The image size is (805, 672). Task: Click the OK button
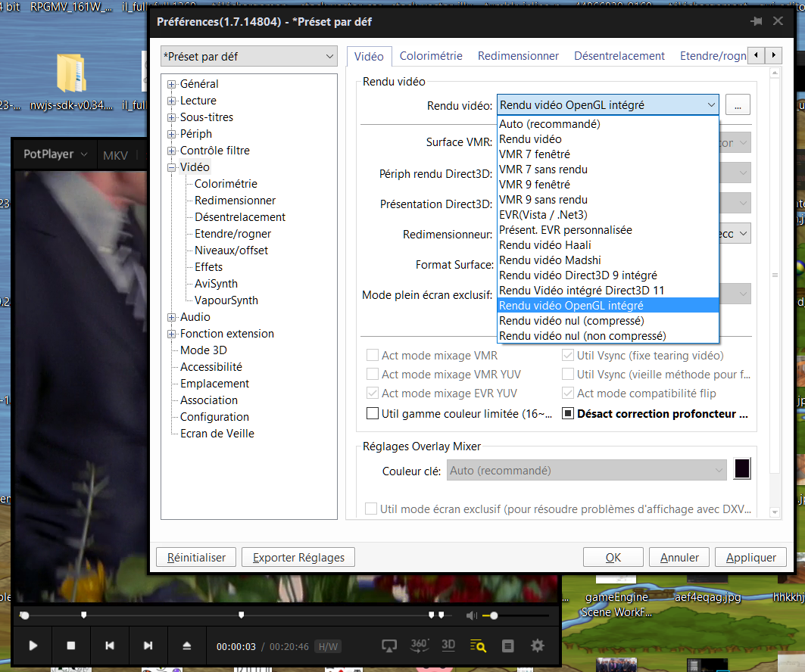613,557
